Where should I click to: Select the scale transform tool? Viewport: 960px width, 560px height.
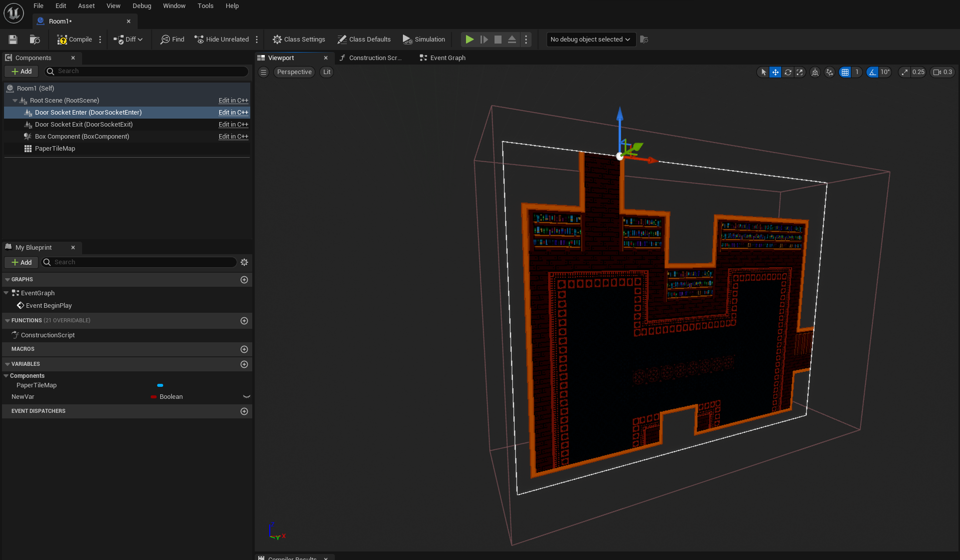(800, 72)
